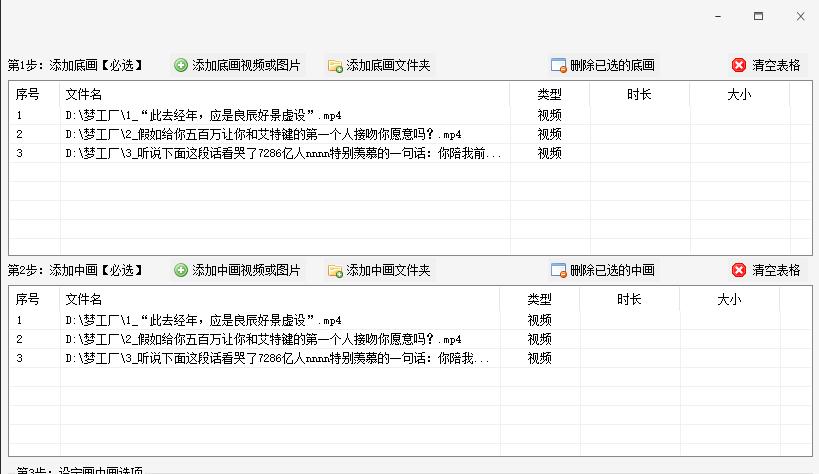819x474 pixels.
Task: Click sequence number 2 in 中画 table
Action: point(19,339)
